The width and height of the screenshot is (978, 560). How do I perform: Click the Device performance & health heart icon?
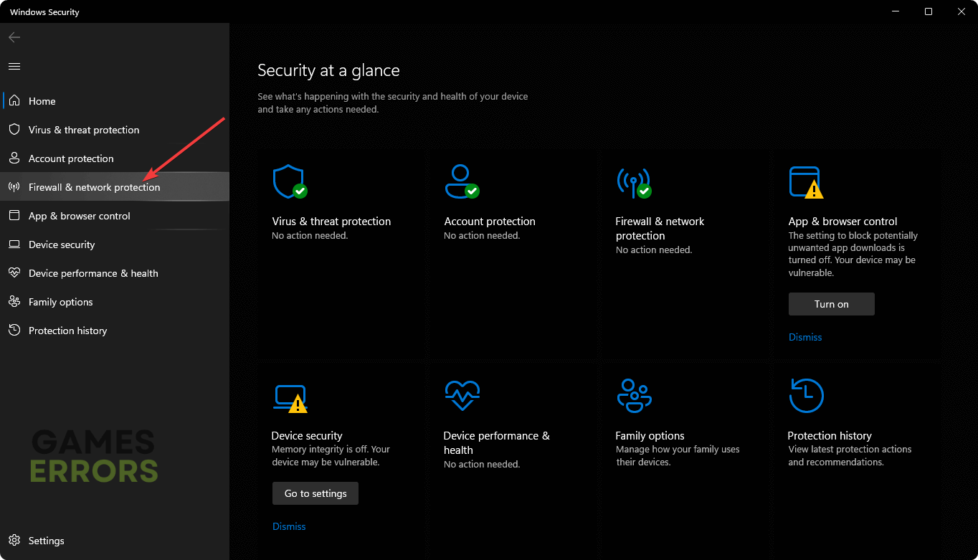point(462,395)
